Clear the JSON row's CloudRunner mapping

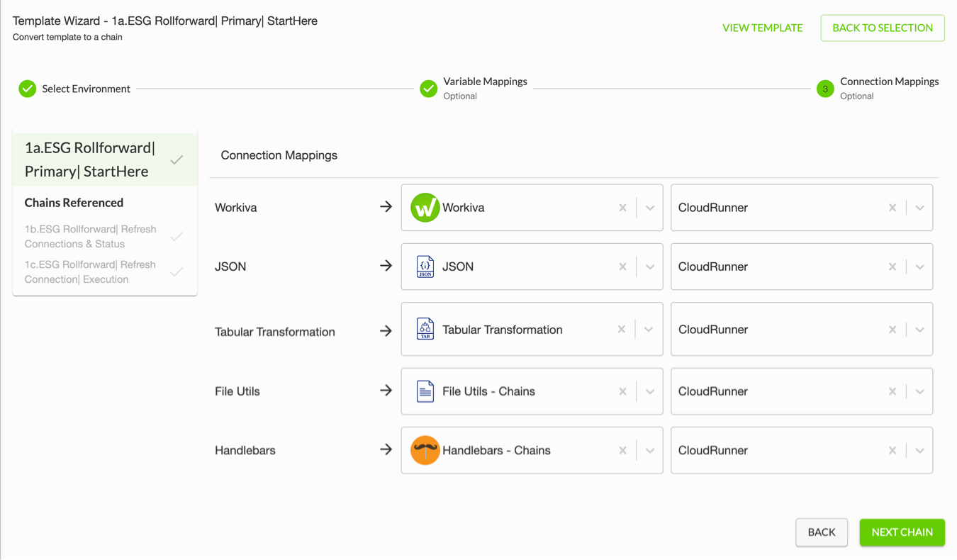click(892, 267)
